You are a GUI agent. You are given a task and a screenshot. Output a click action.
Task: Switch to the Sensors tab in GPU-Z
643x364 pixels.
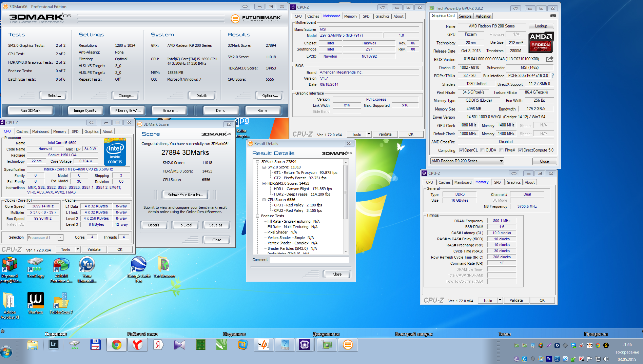point(465,16)
